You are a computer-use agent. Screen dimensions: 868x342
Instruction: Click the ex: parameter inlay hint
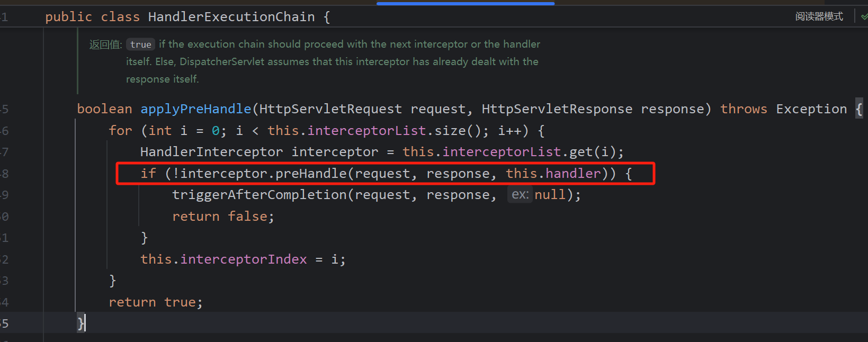[520, 195]
